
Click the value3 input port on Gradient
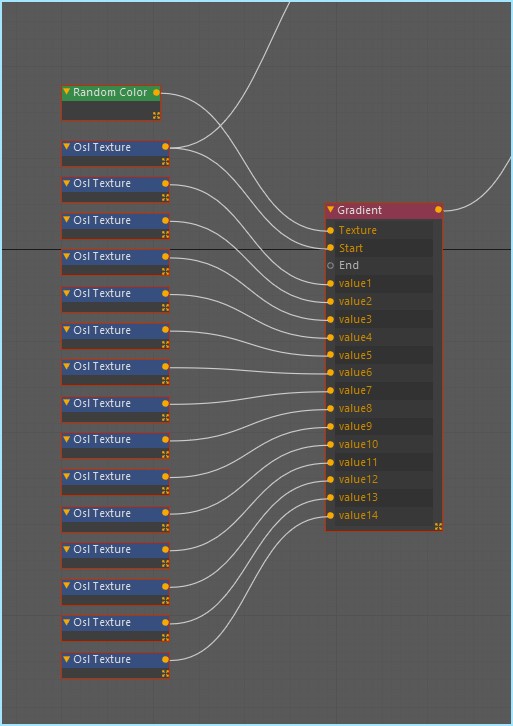tap(330, 319)
